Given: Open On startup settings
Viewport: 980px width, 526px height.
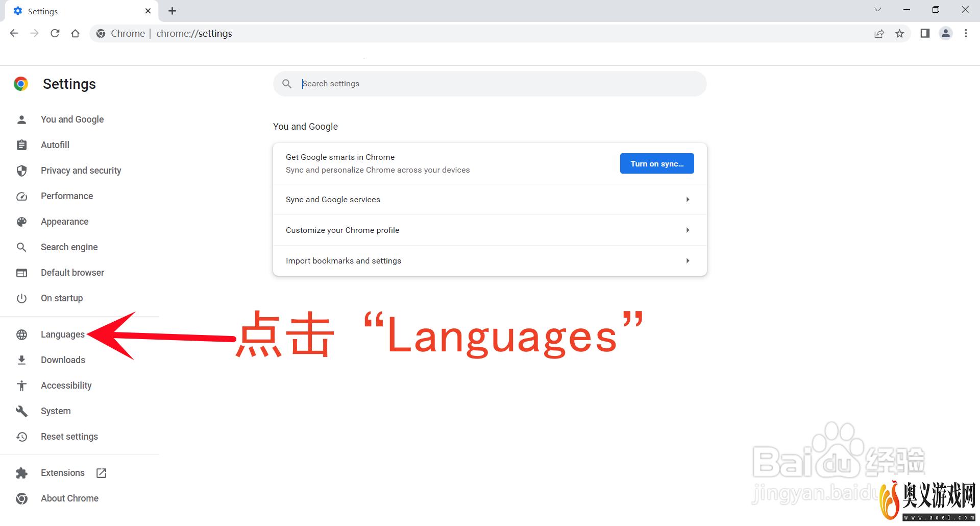Looking at the screenshot, I should pyautogui.click(x=62, y=298).
